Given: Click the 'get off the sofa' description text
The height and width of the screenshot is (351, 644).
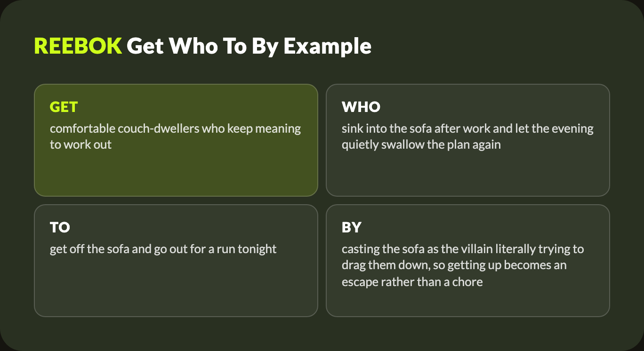Looking at the screenshot, I should (x=163, y=249).
